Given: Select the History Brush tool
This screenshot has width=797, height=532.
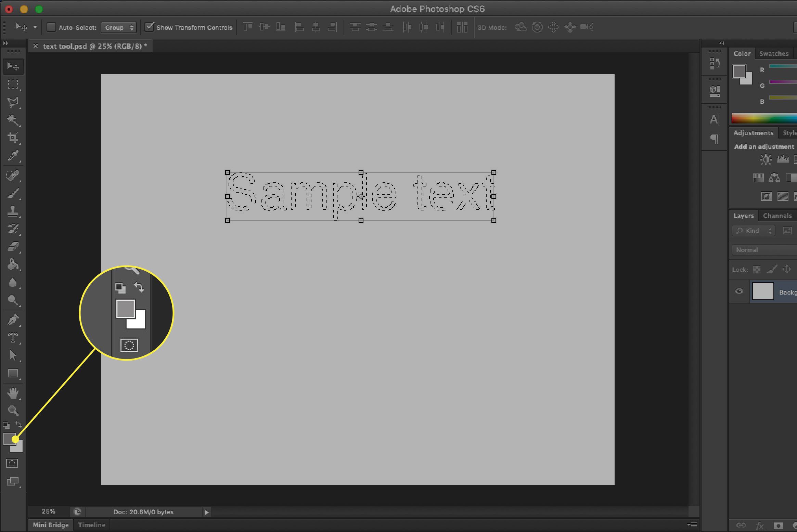Looking at the screenshot, I should click(13, 229).
